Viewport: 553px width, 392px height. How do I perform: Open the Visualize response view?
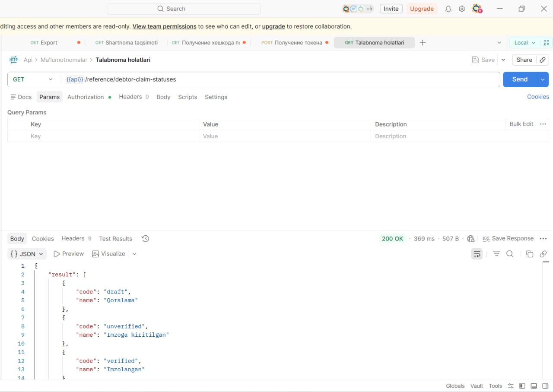(x=109, y=254)
